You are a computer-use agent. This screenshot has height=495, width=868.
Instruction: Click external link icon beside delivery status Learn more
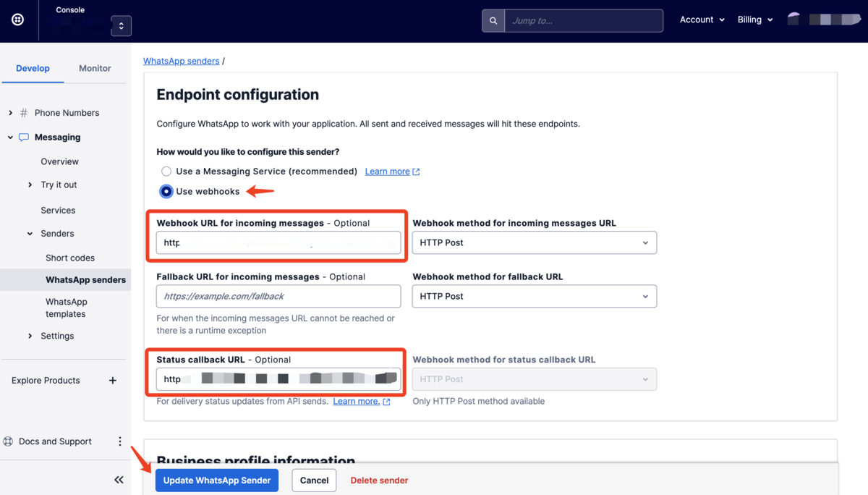point(386,402)
